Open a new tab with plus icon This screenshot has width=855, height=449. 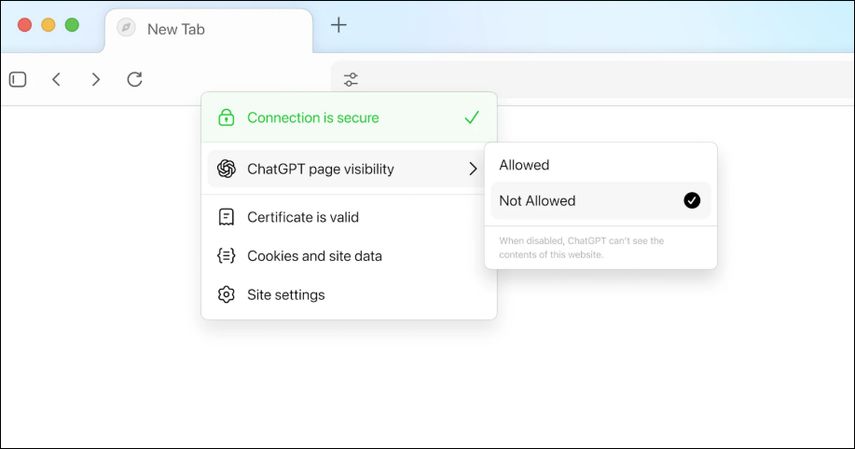(x=339, y=25)
